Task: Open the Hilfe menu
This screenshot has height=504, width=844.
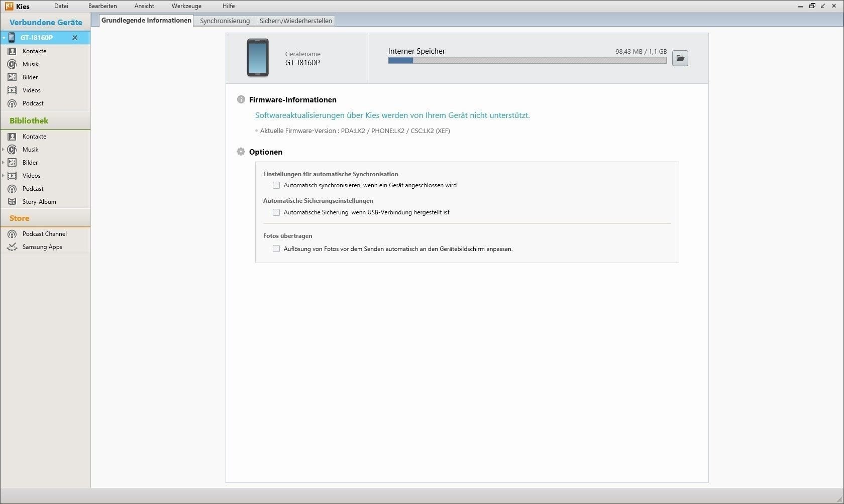Action: 229,6
